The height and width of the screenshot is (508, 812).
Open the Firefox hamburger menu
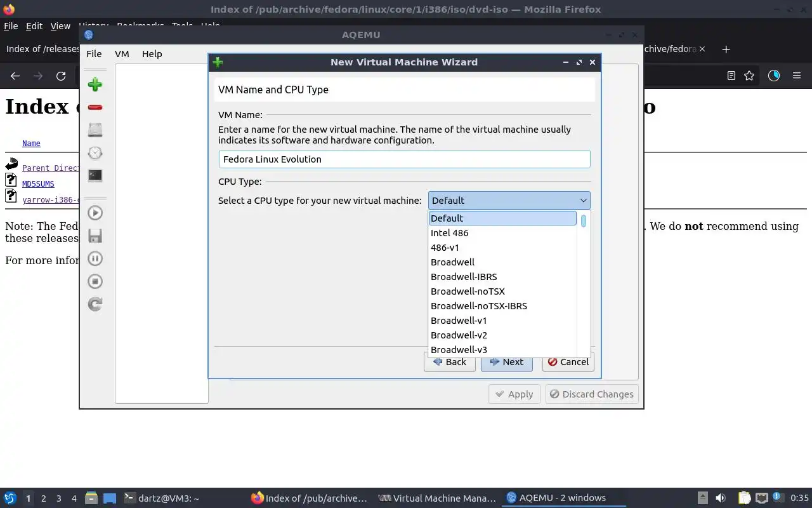point(797,76)
